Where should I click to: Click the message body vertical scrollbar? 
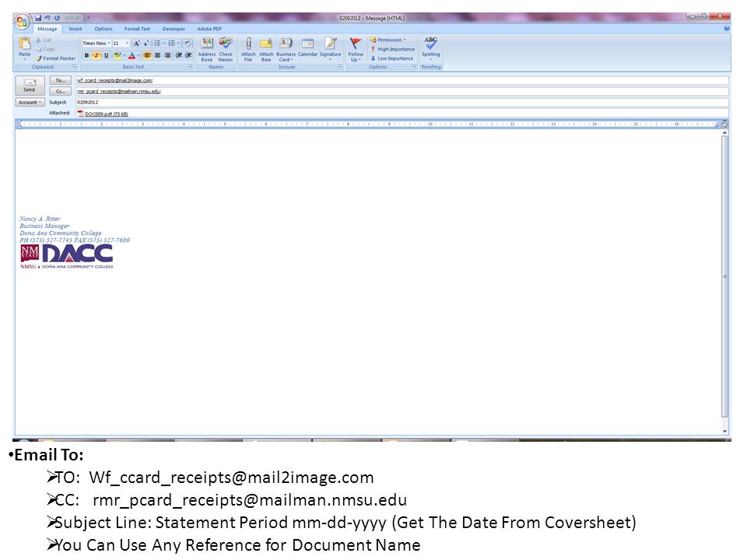point(724,276)
